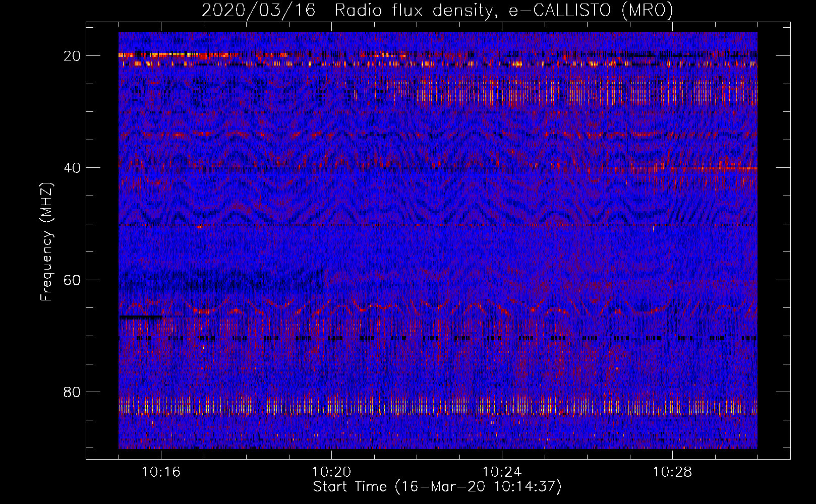Click the plot title '2020/03/16 Radio flux density, e-CALLISTO (MRO)'
Image resolution: width=816 pixels, height=504 pixels.
tap(437, 10)
